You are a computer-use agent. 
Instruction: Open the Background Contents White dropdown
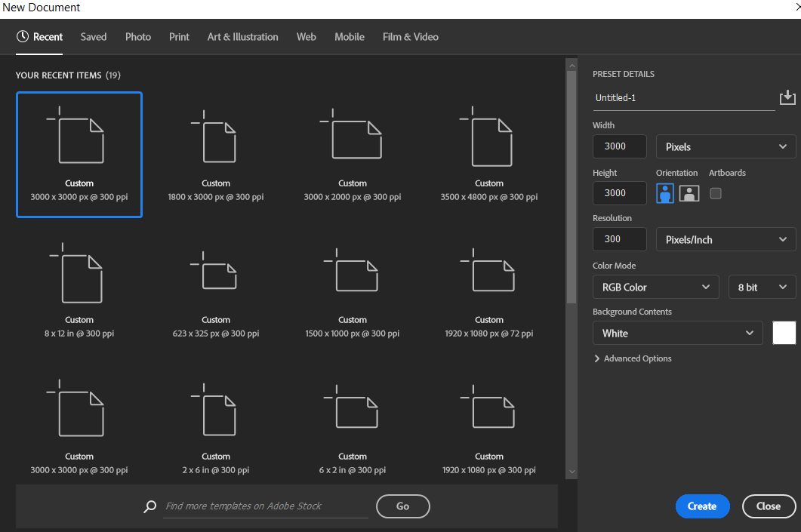tap(677, 334)
